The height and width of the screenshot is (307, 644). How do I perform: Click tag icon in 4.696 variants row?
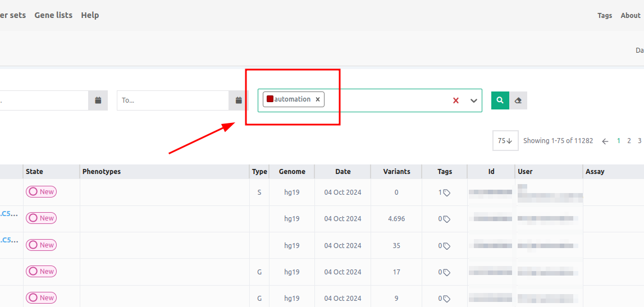click(447, 219)
